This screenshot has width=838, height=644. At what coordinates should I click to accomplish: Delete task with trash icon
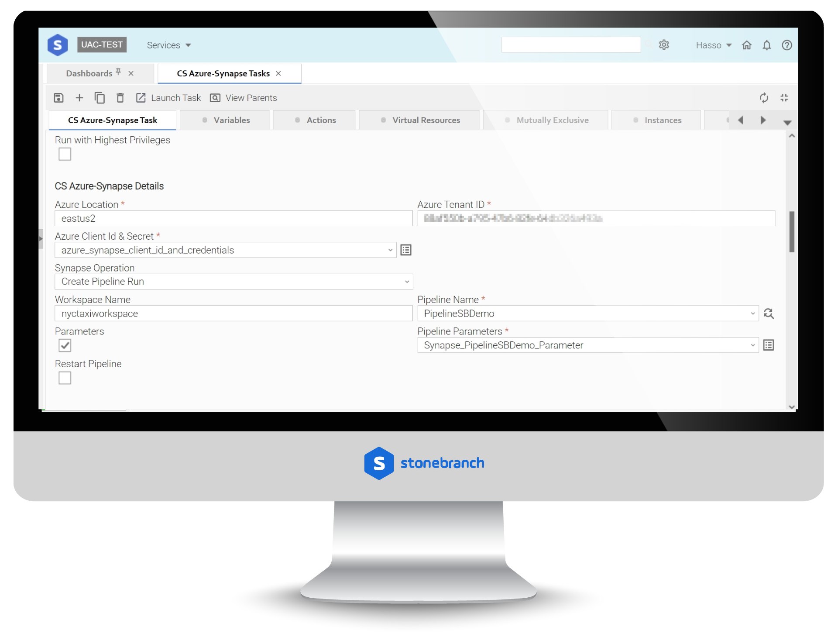pyautogui.click(x=120, y=98)
